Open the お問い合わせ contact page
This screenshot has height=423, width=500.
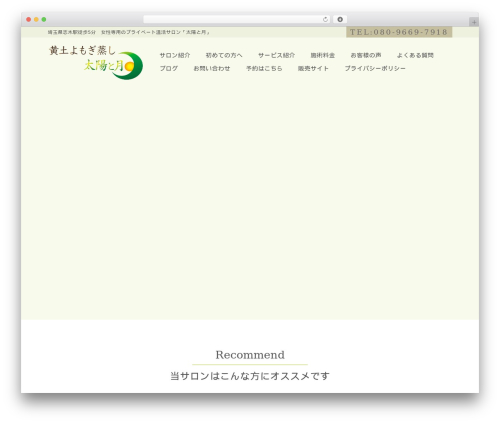tap(212, 68)
